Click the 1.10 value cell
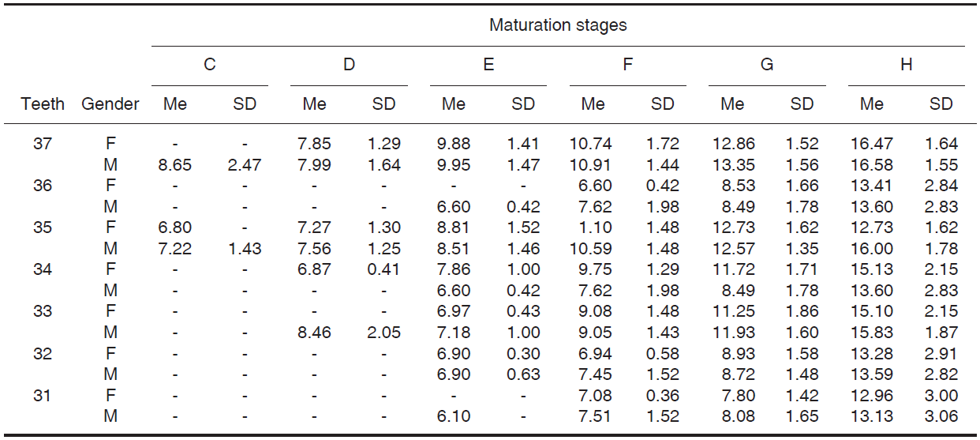This screenshot has width=980, height=440. 593,228
